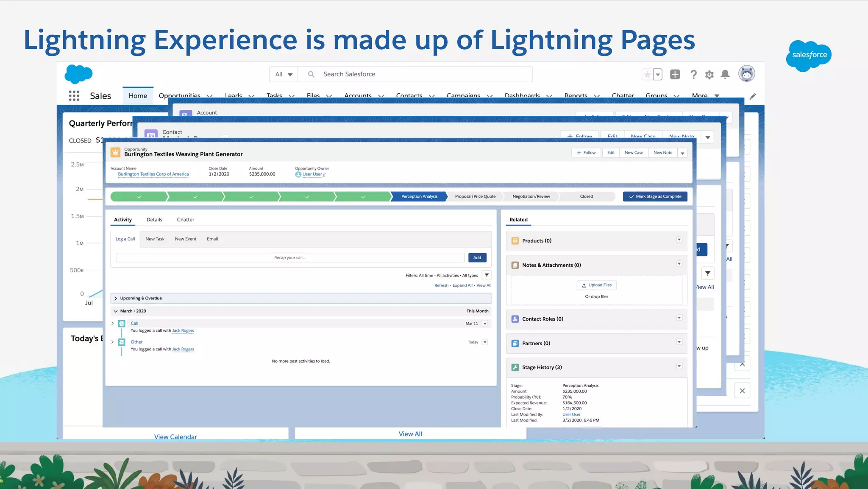Toggle the favorites star button
Viewport: 868px width, 489px height.
pyautogui.click(x=647, y=75)
